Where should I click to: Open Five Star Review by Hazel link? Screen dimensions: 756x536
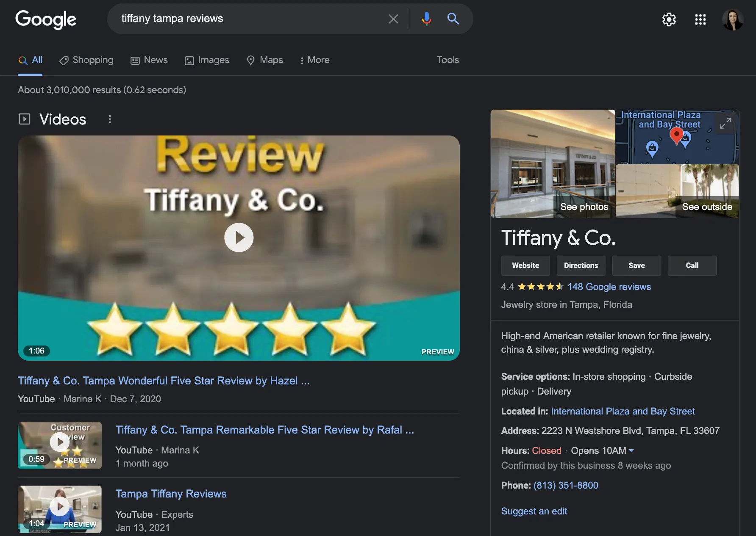[164, 381]
